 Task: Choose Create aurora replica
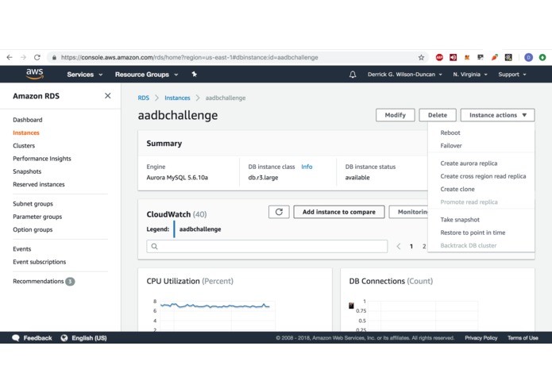[469, 163]
